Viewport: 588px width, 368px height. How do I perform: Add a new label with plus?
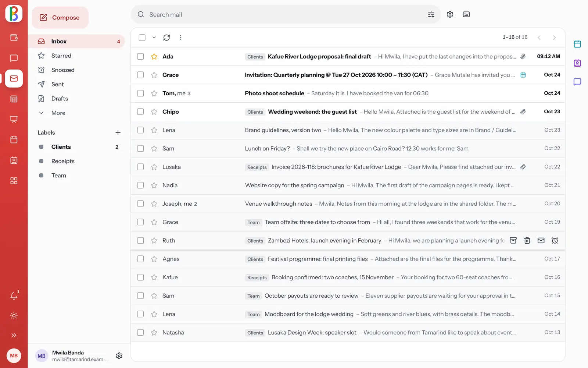118,132
